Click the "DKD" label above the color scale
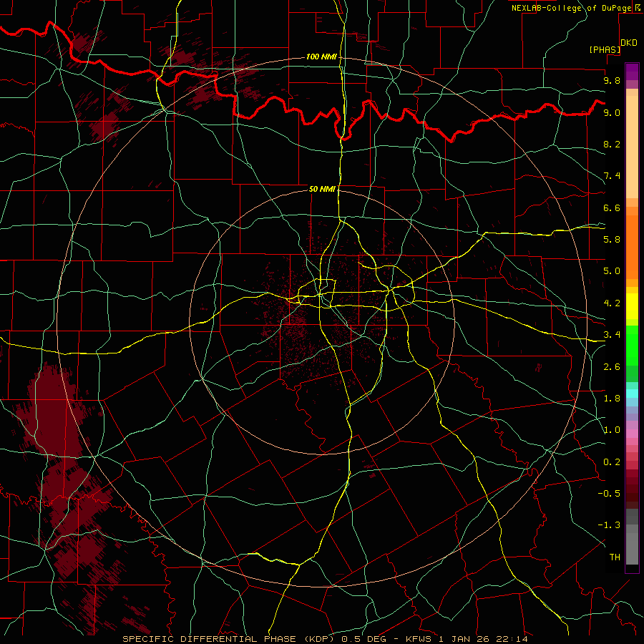This screenshot has width=644, height=644. coord(629,43)
